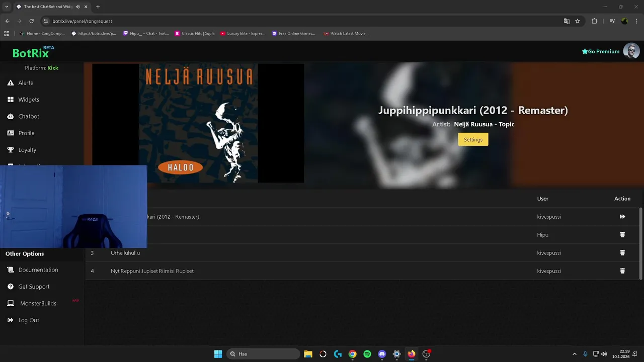Open Google Chrome from taskbar

pos(353,354)
